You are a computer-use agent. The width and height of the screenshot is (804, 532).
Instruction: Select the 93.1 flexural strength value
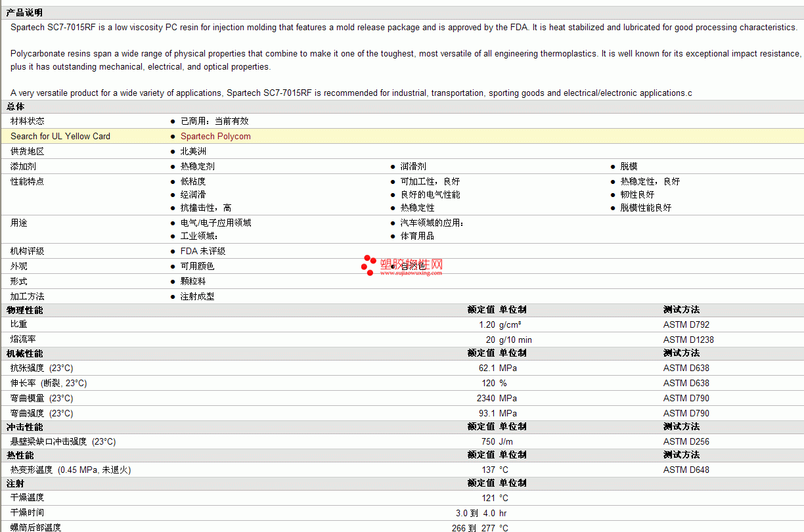pos(487,413)
